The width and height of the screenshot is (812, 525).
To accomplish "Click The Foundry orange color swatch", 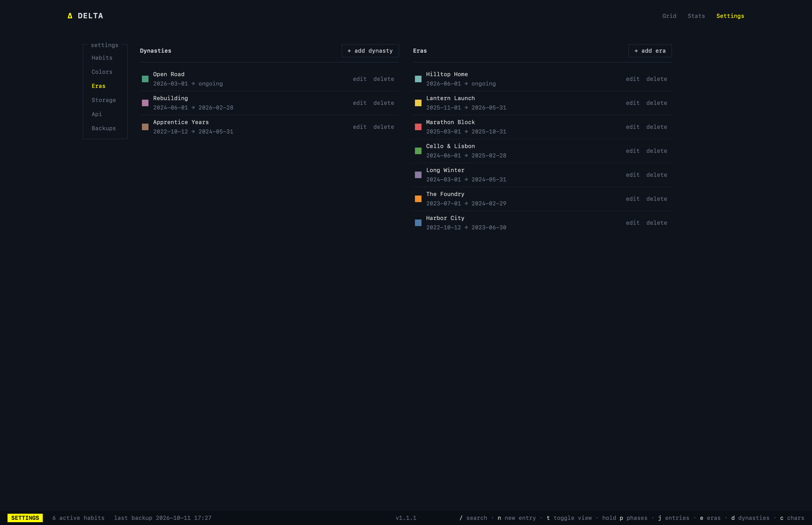I will tap(418, 199).
